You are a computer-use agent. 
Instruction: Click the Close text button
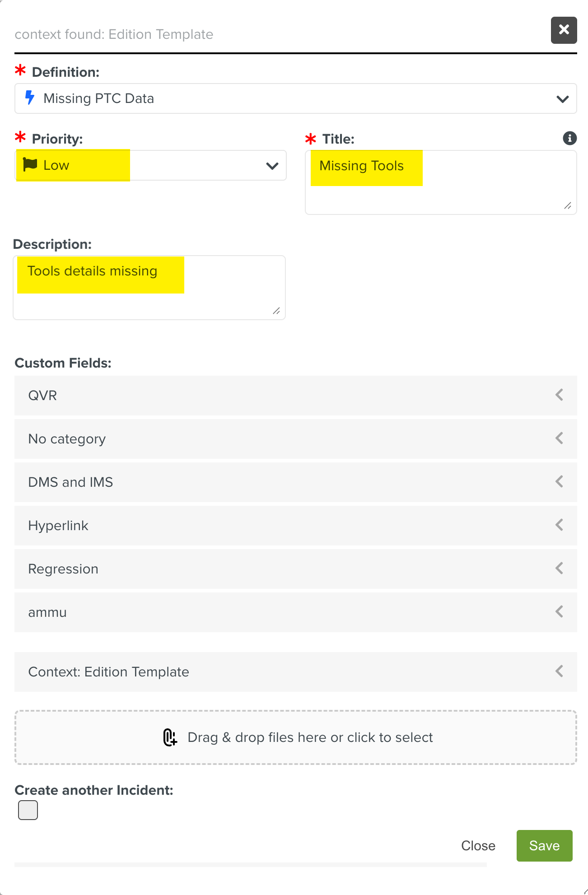click(x=478, y=846)
